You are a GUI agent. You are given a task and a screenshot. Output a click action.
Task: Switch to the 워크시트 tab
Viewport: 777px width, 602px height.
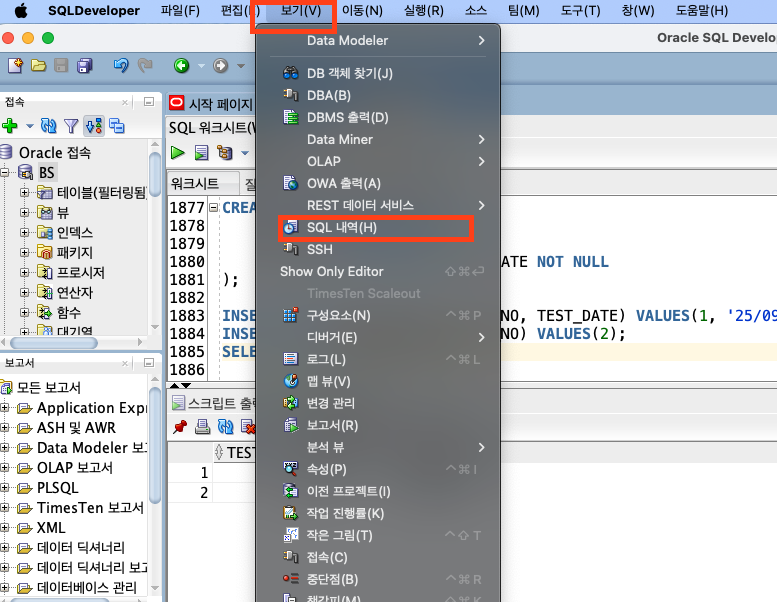[203, 184]
